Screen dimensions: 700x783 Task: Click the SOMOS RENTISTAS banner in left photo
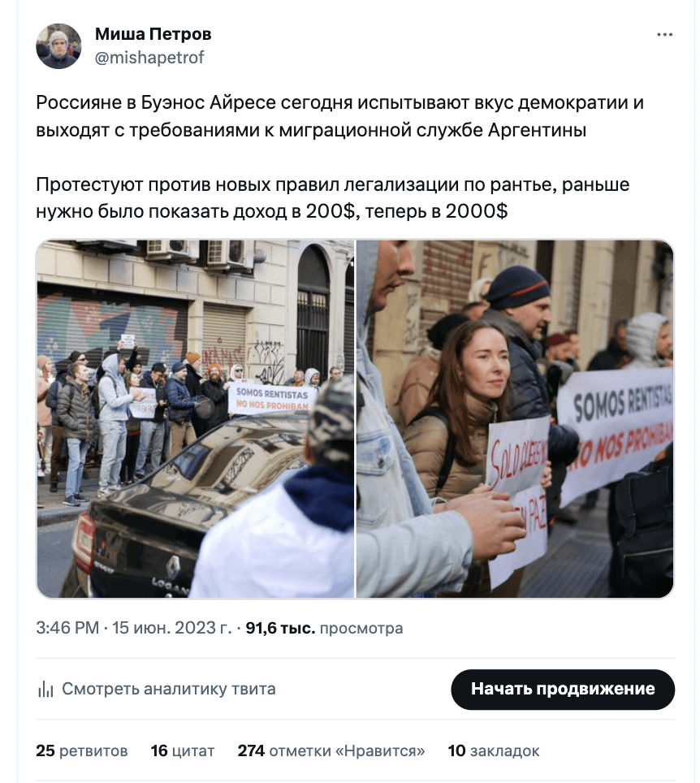[x=272, y=400]
